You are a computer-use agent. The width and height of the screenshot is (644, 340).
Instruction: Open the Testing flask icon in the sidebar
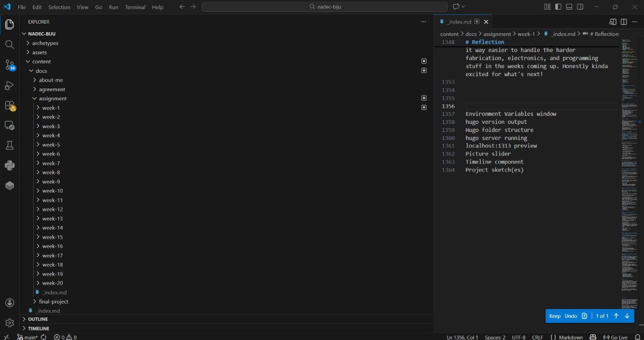9,145
